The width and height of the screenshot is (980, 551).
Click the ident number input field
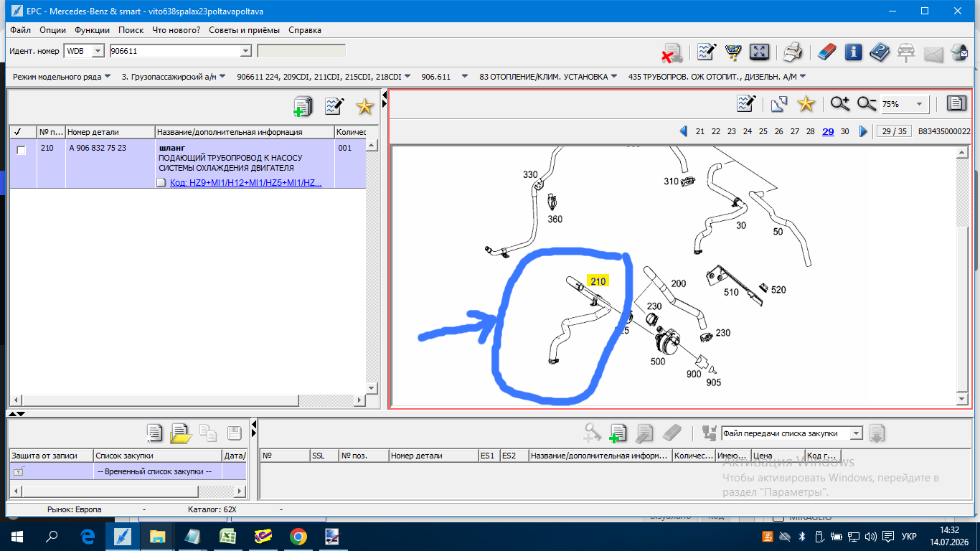173,51
